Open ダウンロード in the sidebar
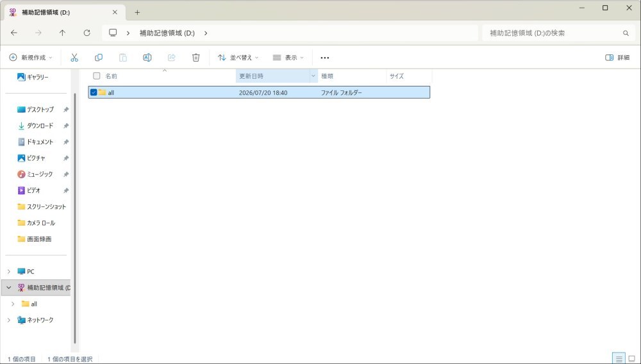The image size is (641, 364). (35, 126)
